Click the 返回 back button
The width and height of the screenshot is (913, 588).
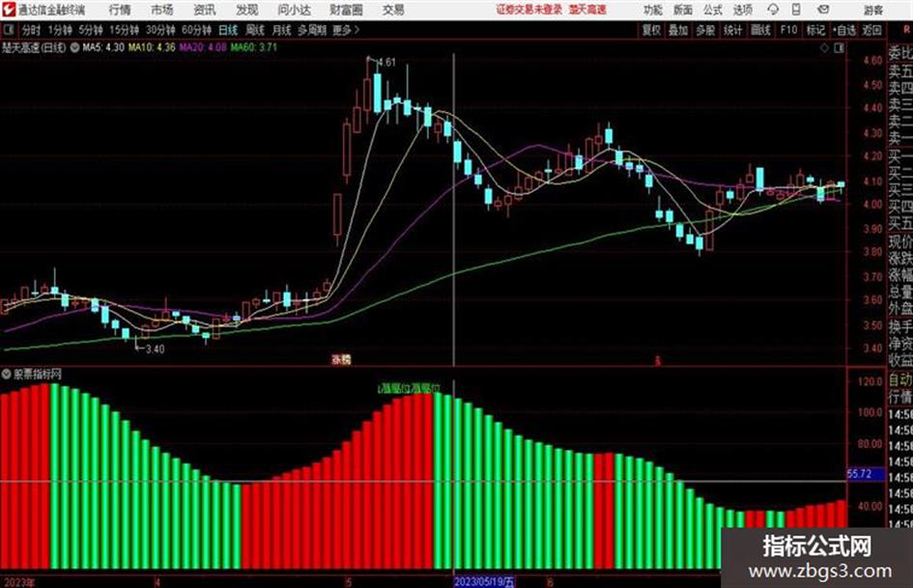pyautogui.click(x=871, y=30)
